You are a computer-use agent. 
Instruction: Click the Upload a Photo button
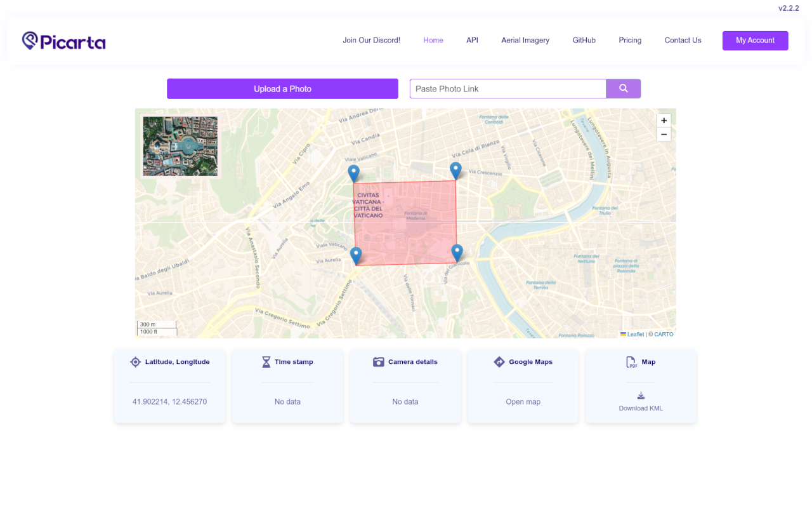pyautogui.click(x=282, y=89)
